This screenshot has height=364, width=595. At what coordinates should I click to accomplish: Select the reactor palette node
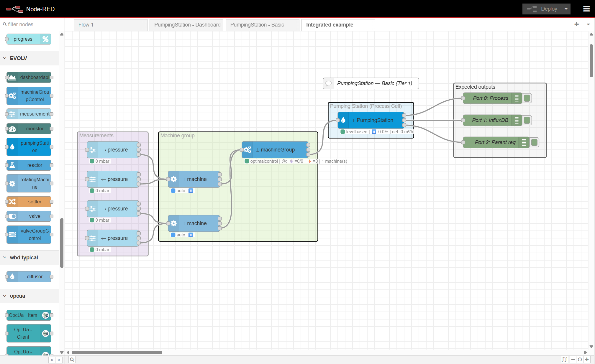tap(29, 165)
